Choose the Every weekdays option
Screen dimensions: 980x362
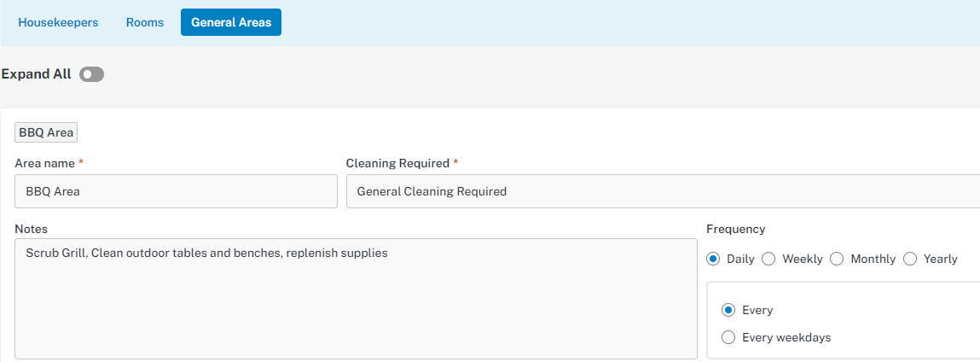pos(728,337)
